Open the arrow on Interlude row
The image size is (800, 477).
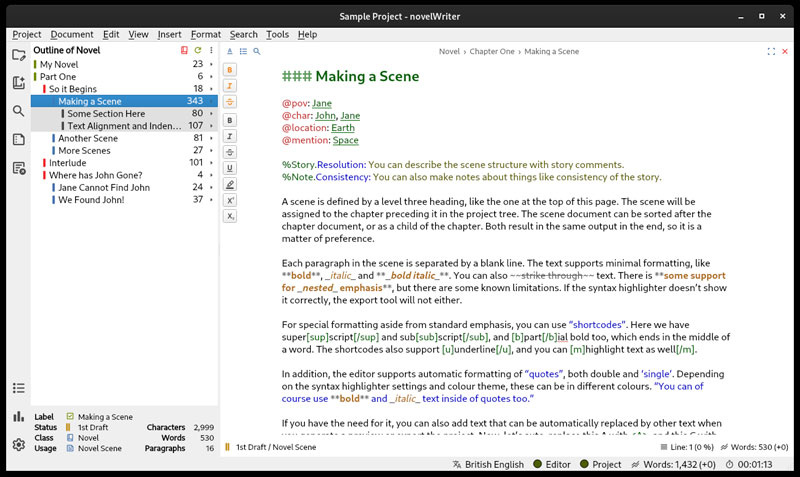point(211,163)
